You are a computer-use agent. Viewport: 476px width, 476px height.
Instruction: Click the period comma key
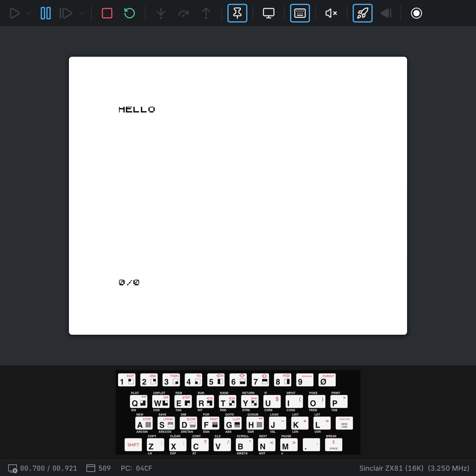pos(311,445)
